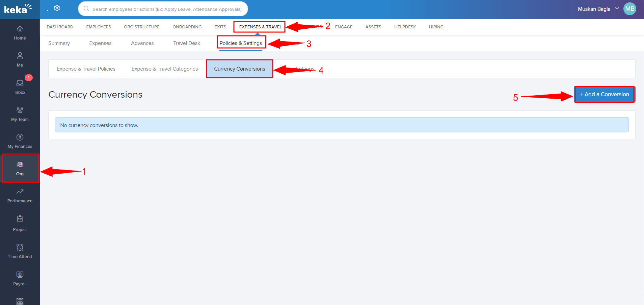Click the Me profile sidebar icon
The height and width of the screenshot is (305, 644).
coord(20,56)
